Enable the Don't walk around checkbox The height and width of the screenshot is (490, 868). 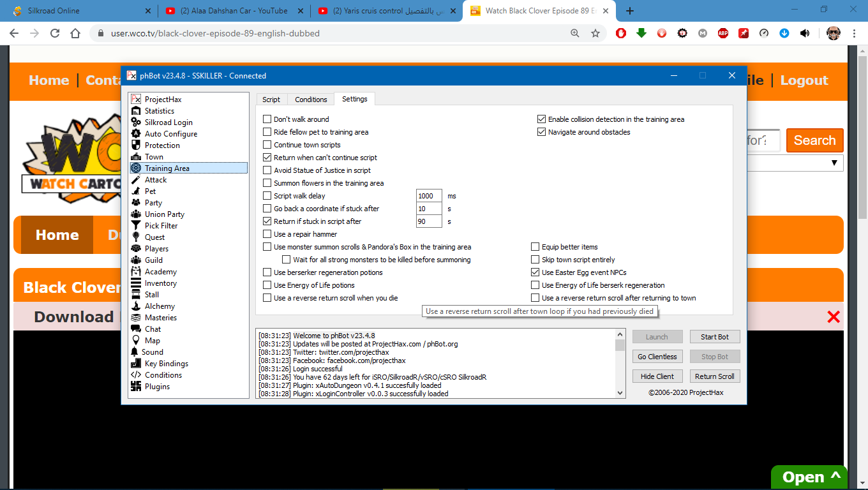(x=267, y=119)
